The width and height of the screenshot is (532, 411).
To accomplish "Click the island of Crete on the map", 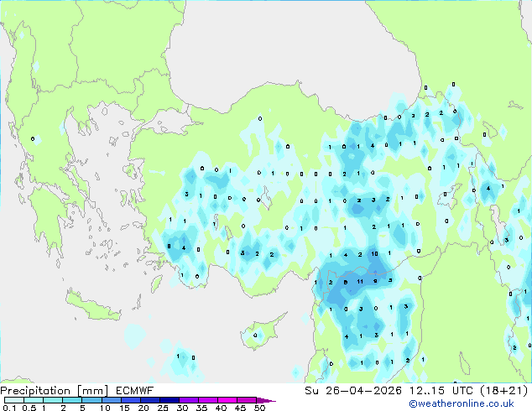I will click(94, 305).
